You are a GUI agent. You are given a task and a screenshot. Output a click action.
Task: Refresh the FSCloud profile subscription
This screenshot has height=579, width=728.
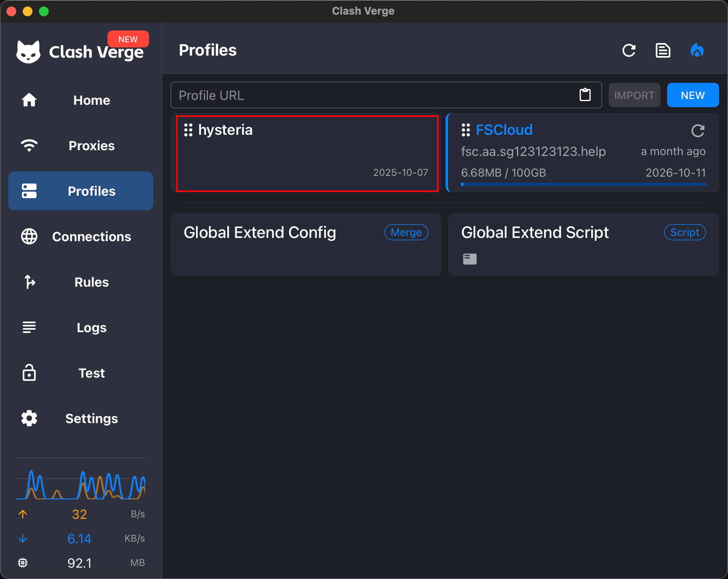(698, 131)
